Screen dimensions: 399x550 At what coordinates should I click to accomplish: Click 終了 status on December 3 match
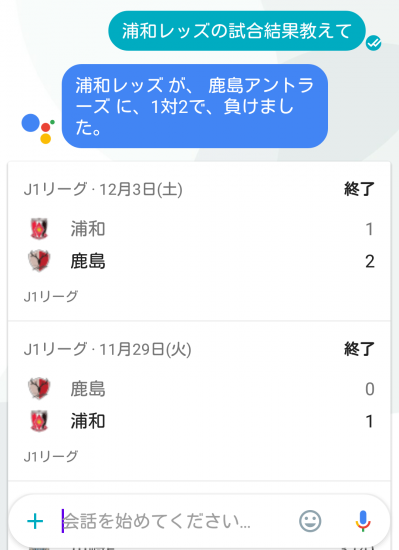pyautogui.click(x=359, y=189)
